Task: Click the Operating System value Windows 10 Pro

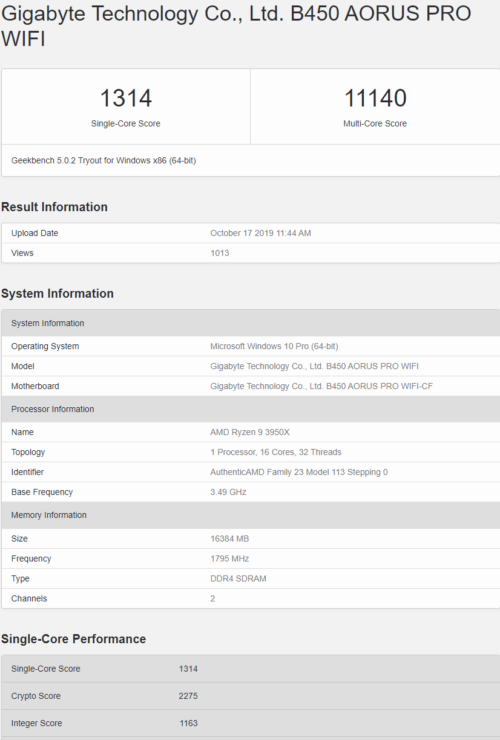Action: pos(274,346)
